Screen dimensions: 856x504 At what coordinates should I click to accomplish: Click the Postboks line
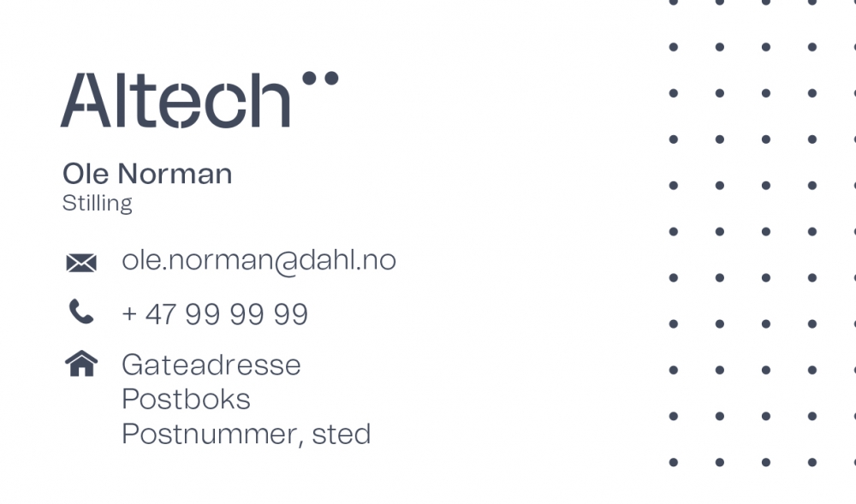click(x=186, y=399)
